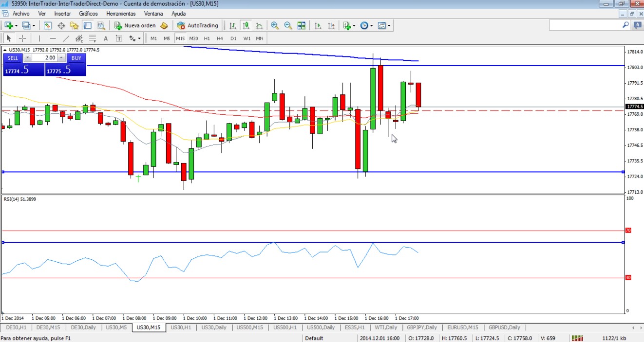Viewport: 644px width, 342px height.
Task: Open the chart templates icon
Action: coord(381,25)
